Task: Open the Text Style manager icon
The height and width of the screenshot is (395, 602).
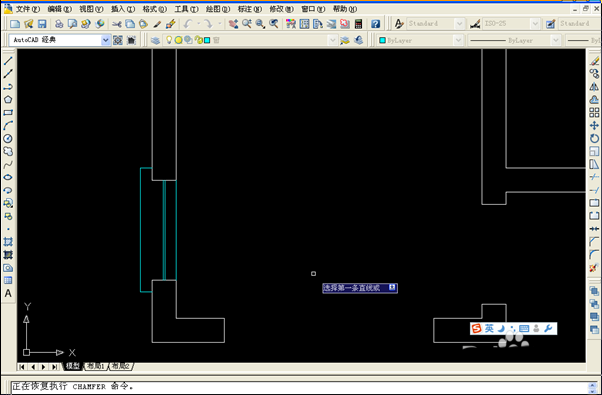Action: point(399,24)
